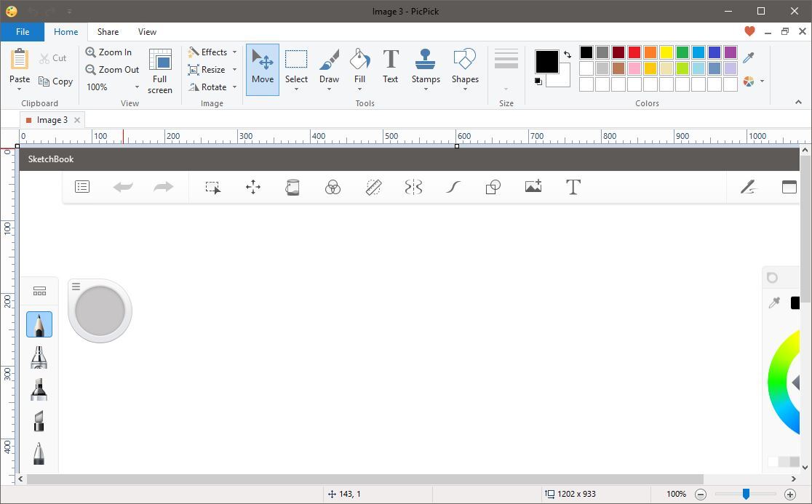Switch to the Share tab
Image resolution: width=812 pixels, height=504 pixels.
pos(108,32)
